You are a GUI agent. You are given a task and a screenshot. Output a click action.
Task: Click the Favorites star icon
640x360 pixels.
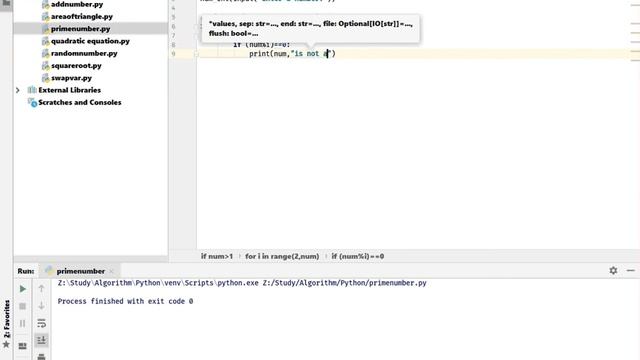(6, 344)
